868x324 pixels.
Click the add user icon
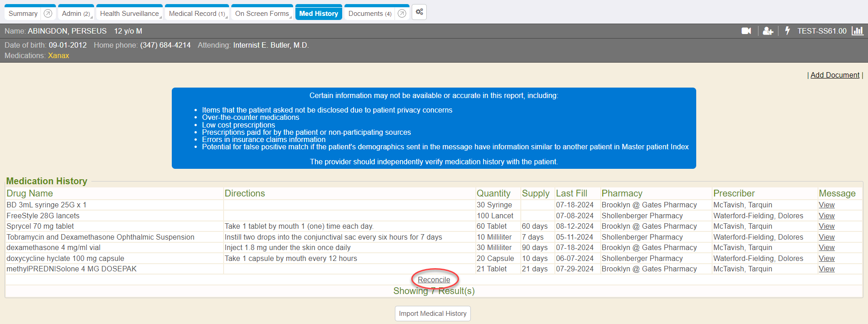768,31
